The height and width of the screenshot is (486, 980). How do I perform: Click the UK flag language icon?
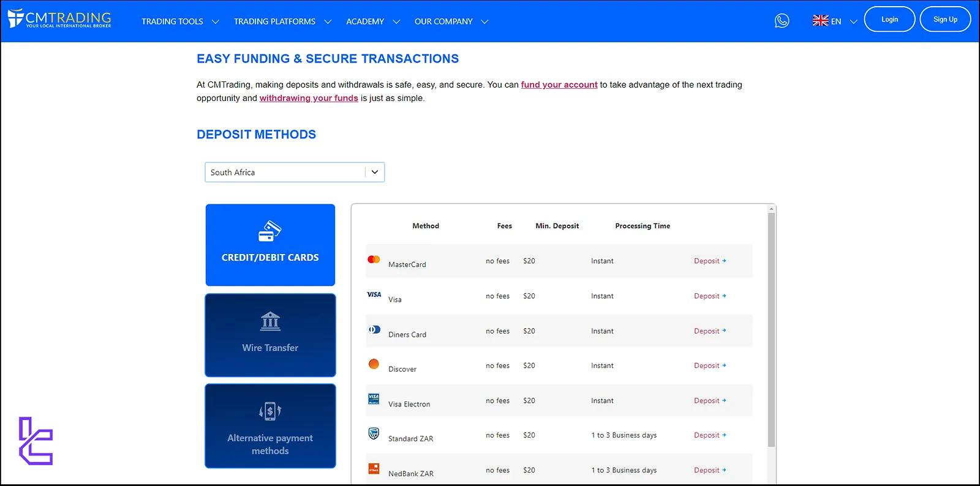pos(820,21)
